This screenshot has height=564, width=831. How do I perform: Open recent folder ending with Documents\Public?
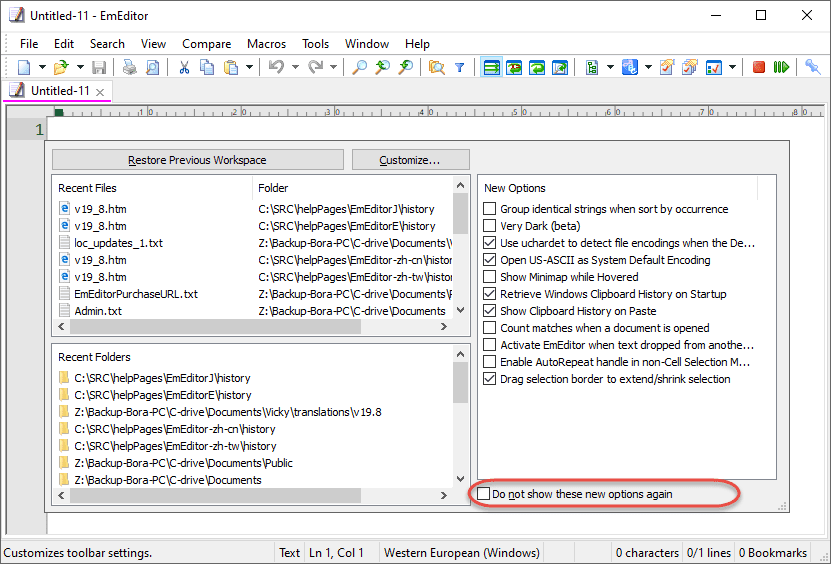pos(183,463)
